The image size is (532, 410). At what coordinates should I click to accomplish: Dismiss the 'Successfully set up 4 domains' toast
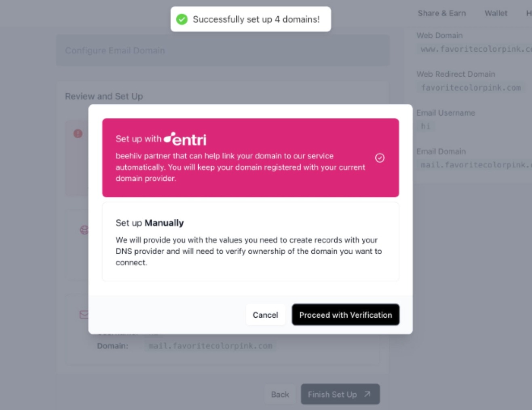[x=250, y=19]
